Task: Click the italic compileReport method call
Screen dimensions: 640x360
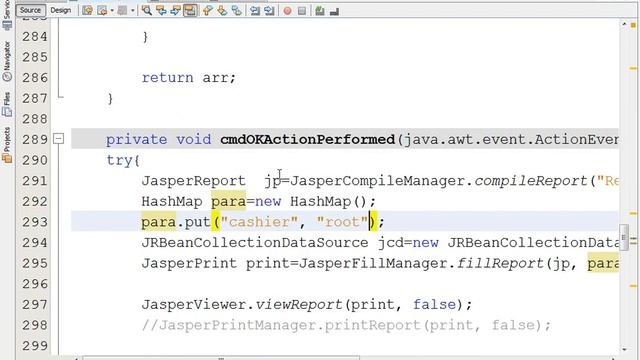Action: click(x=531, y=181)
